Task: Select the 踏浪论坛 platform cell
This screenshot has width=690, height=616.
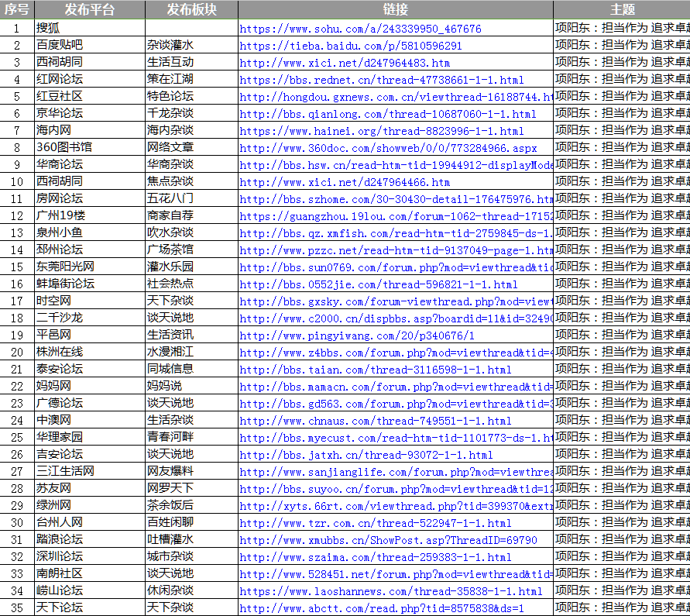Action: point(60,540)
